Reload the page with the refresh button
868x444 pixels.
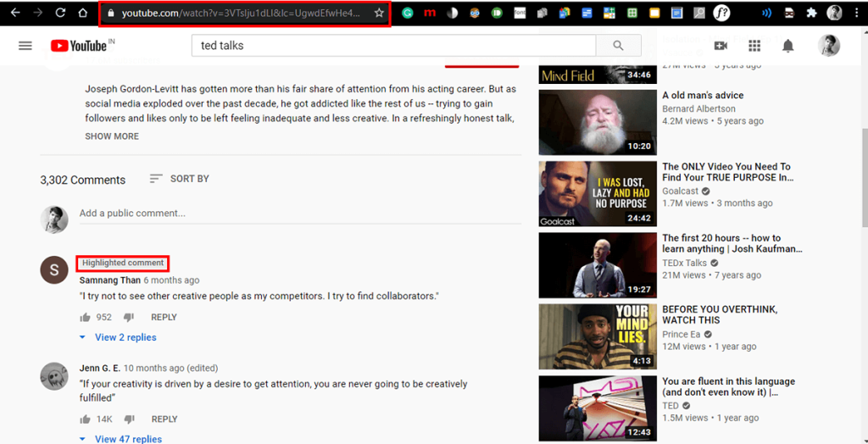pyautogui.click(x=60, y=13)
